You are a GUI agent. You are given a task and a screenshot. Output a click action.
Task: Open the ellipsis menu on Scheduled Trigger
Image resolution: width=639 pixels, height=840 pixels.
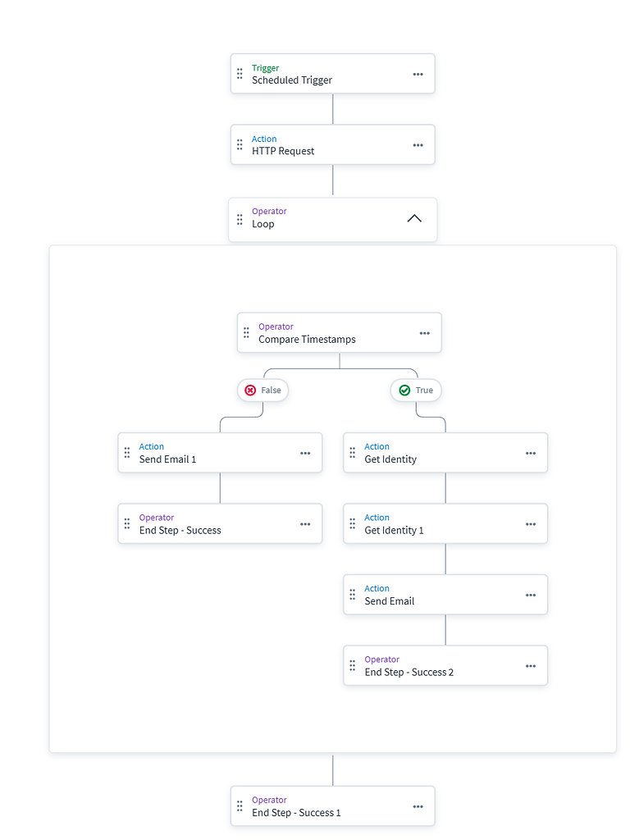click(418, 74)
